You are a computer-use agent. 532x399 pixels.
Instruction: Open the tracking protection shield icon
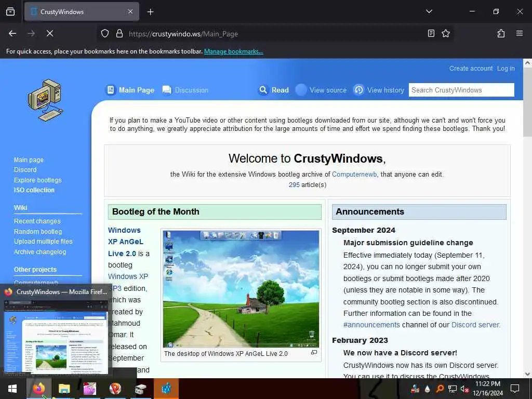(105, 33)
